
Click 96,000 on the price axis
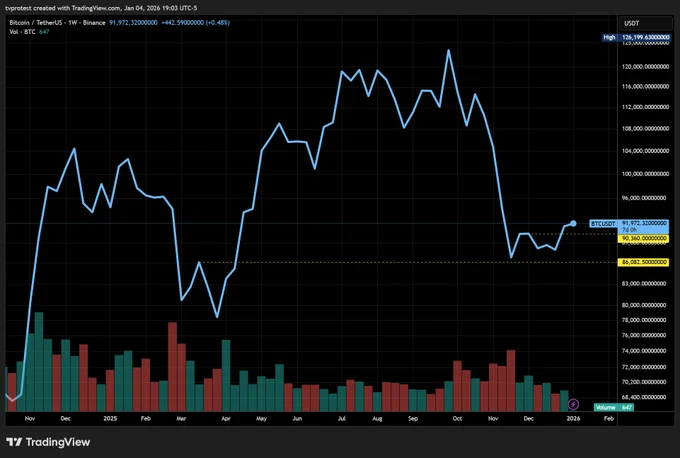pyautogui.click(x=644, y=197)
